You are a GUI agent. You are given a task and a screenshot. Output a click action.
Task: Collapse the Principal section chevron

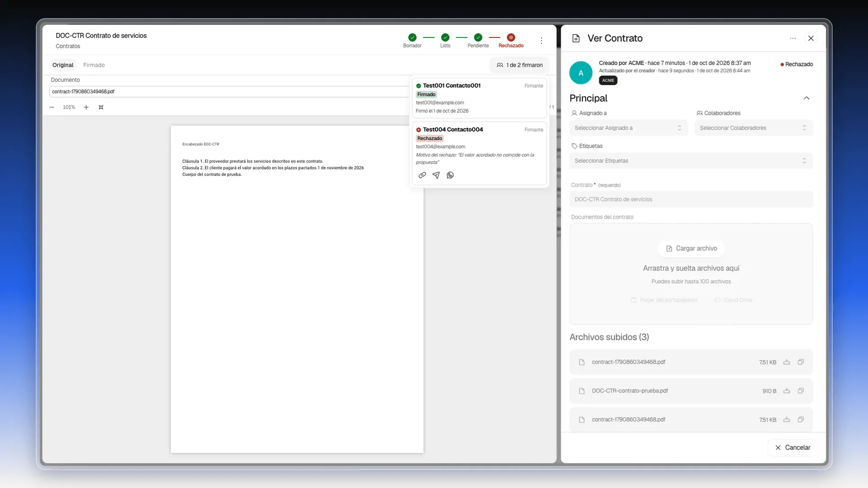(806, 98)
